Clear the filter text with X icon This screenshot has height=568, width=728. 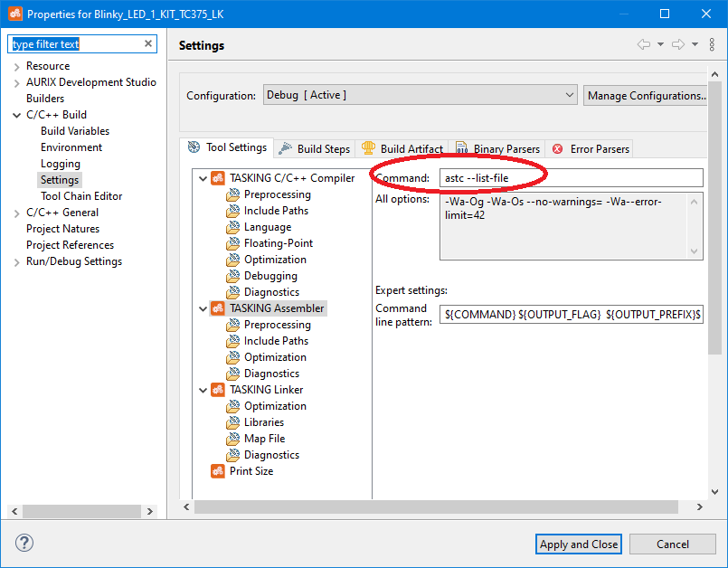point(148,43)
